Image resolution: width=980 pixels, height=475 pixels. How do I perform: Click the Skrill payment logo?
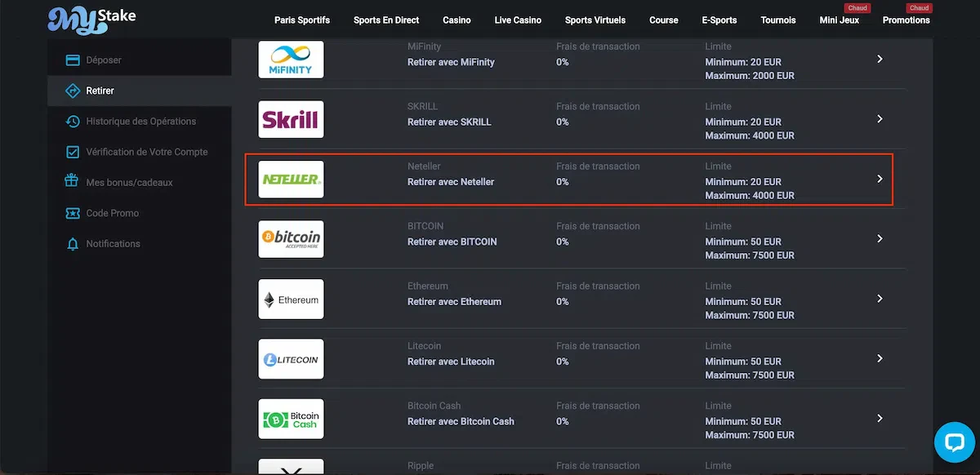[291, 119]
